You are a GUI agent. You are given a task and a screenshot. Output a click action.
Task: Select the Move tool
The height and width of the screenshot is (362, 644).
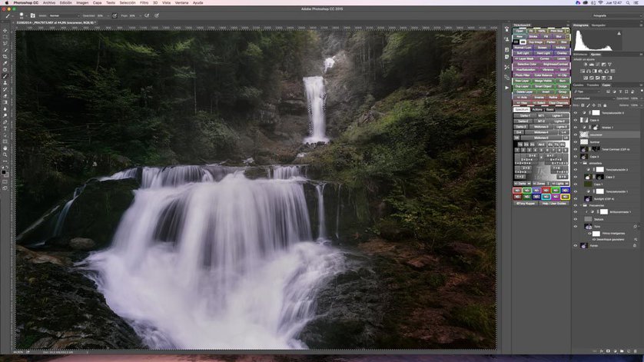click(x=5, y=31)
